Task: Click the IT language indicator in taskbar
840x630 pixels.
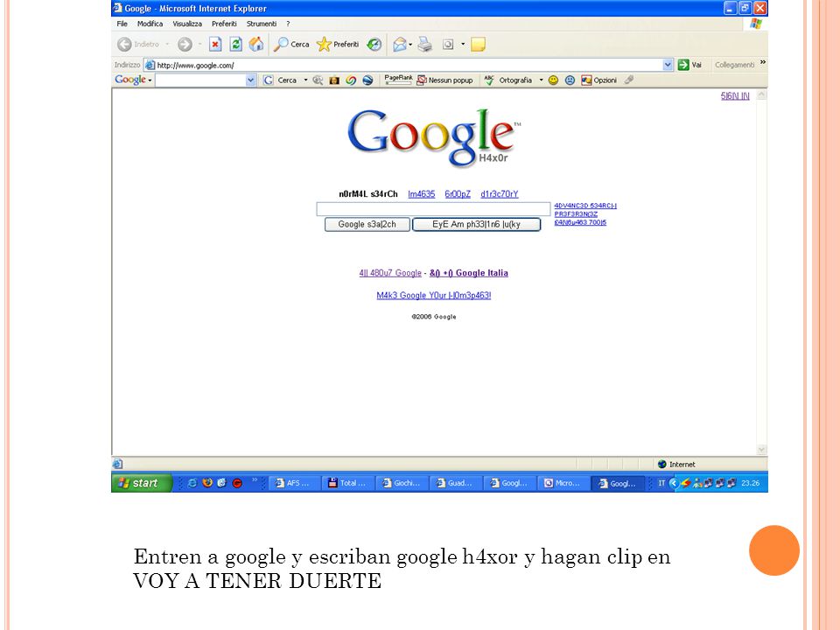Action: [661, 483]
